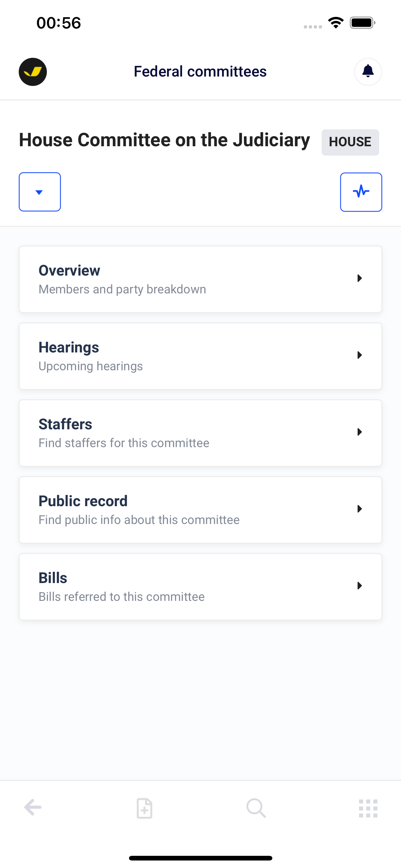The image size is (401, 868).
Task: Expand the Overview row arrow
Action: [359, 278]
